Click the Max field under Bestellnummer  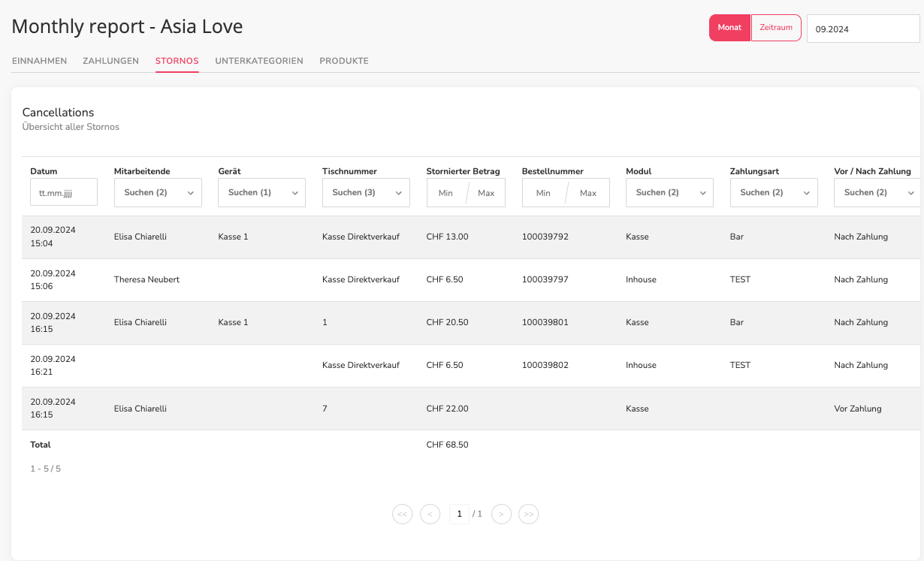pyautogui.click(x=588, y=193)
